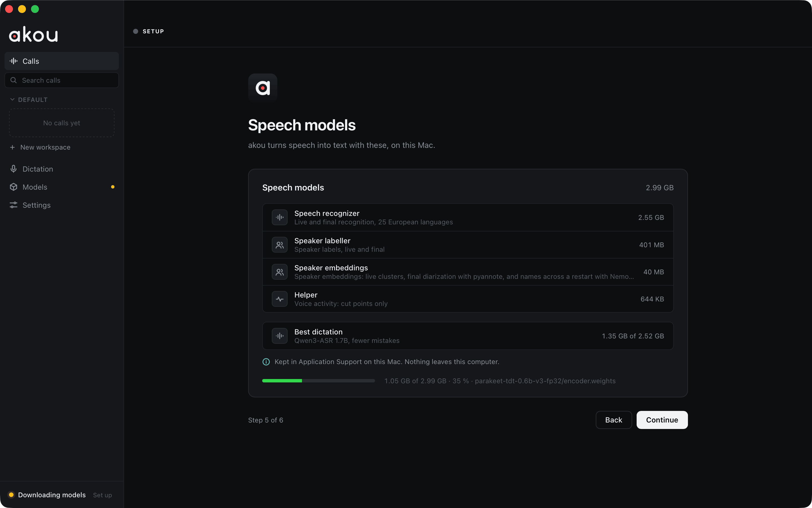Click the Speech recognizer waveform icon
This screenshot has height=508, width=812.
point(279,217)
